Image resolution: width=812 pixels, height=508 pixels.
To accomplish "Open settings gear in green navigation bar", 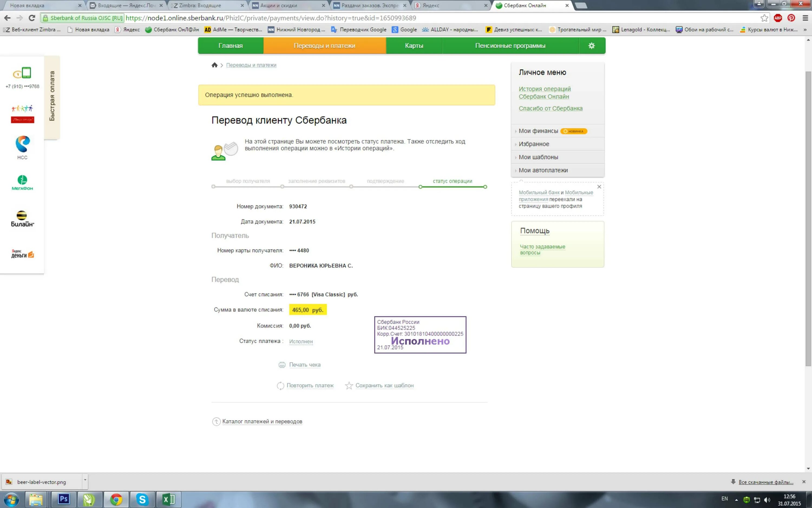I will 592,46.
